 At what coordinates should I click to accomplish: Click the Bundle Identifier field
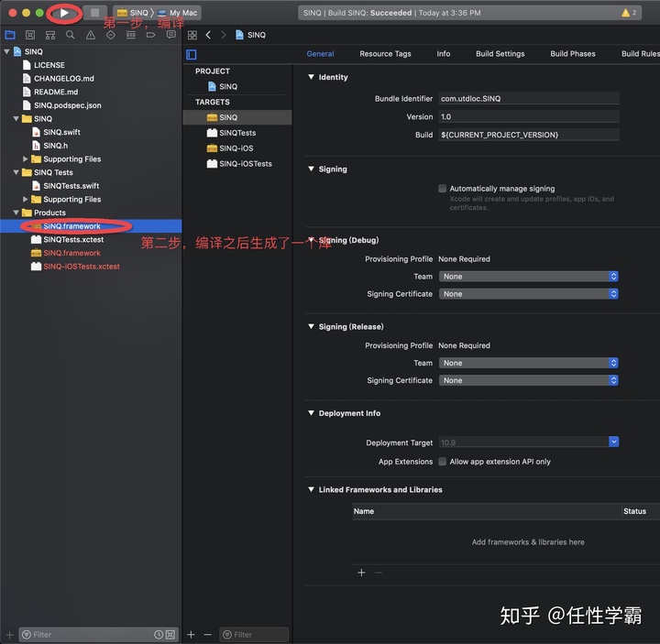(x=529, y=98)
